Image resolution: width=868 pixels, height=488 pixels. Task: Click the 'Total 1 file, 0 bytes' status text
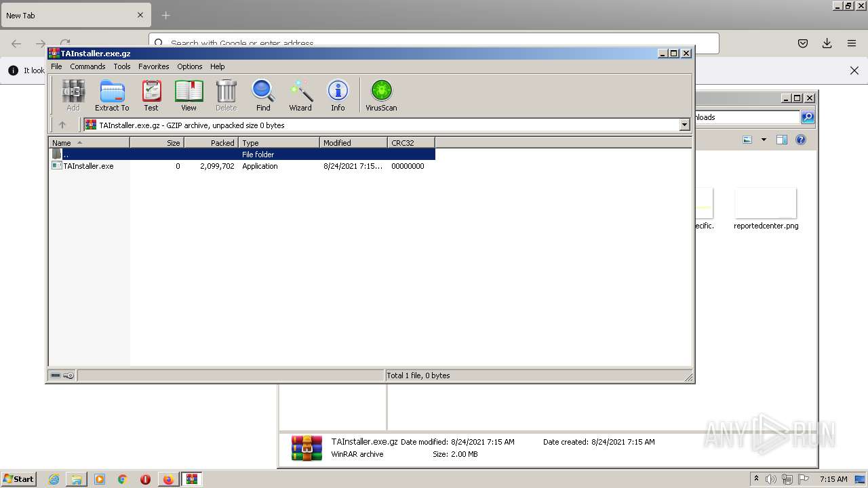click(x=418, y=375)
